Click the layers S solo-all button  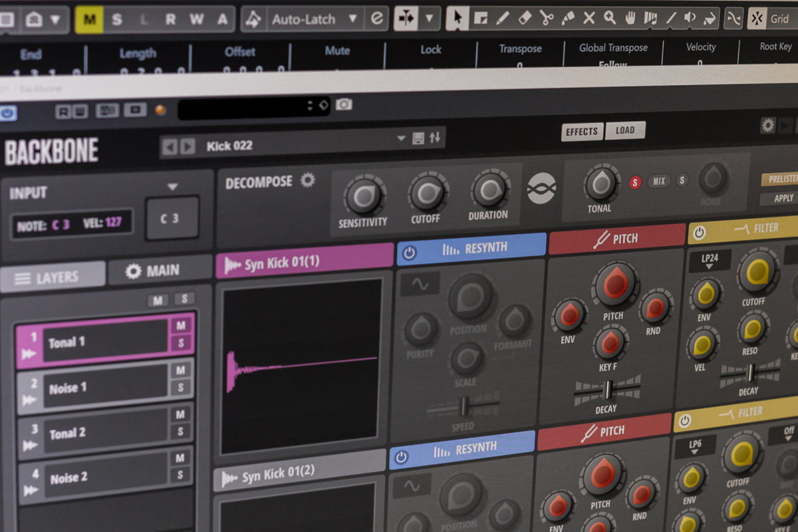(x=184, y=299)
